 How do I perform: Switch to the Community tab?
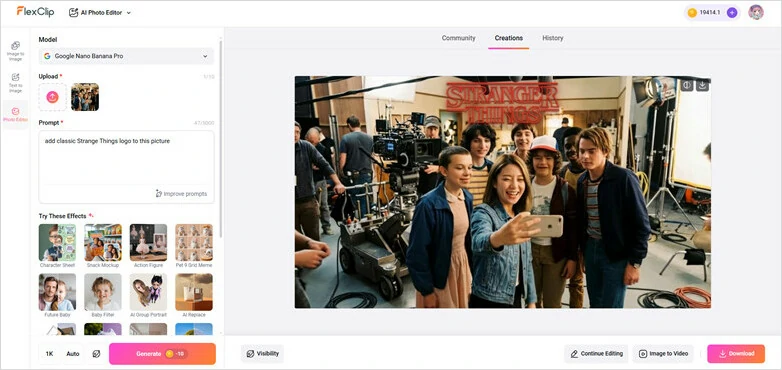tap(458, 38)
